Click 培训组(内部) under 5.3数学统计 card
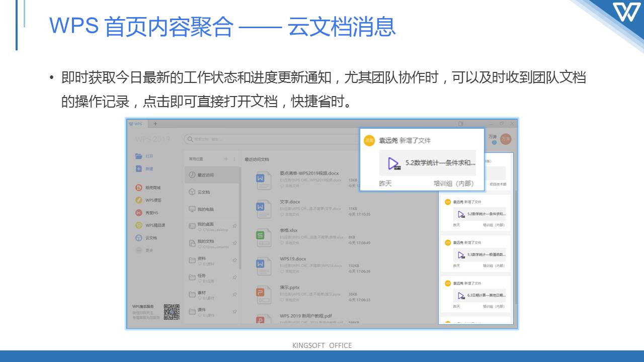644x362 pixels. (494, 265)
